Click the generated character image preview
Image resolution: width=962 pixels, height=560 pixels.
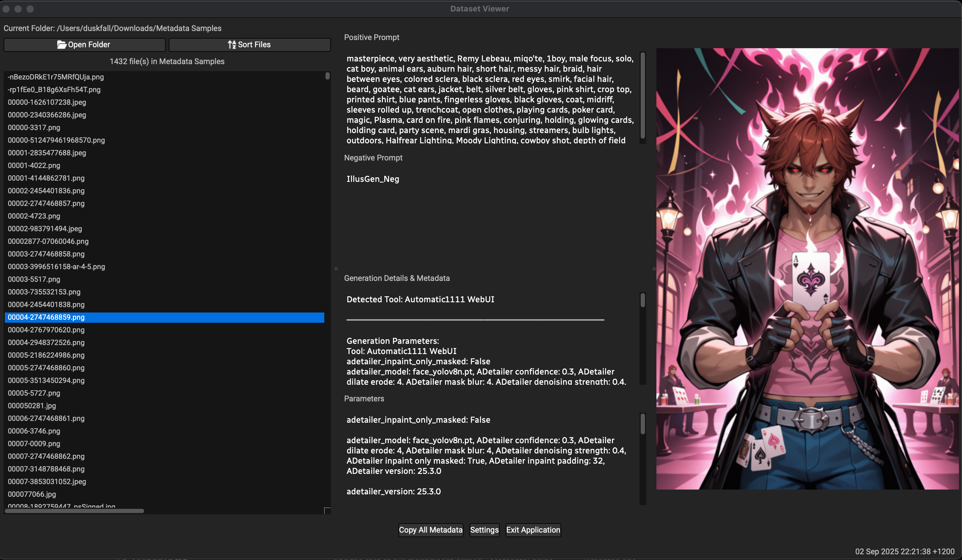tap(807, 269)
